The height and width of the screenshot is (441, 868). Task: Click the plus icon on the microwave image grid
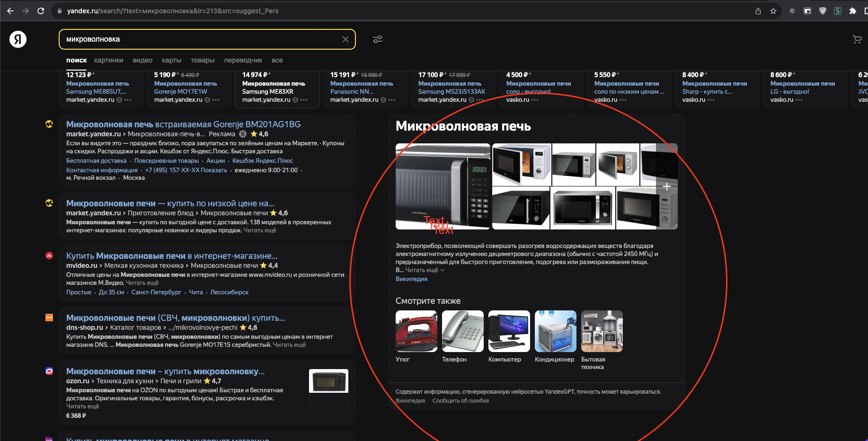tap(667, 186)
